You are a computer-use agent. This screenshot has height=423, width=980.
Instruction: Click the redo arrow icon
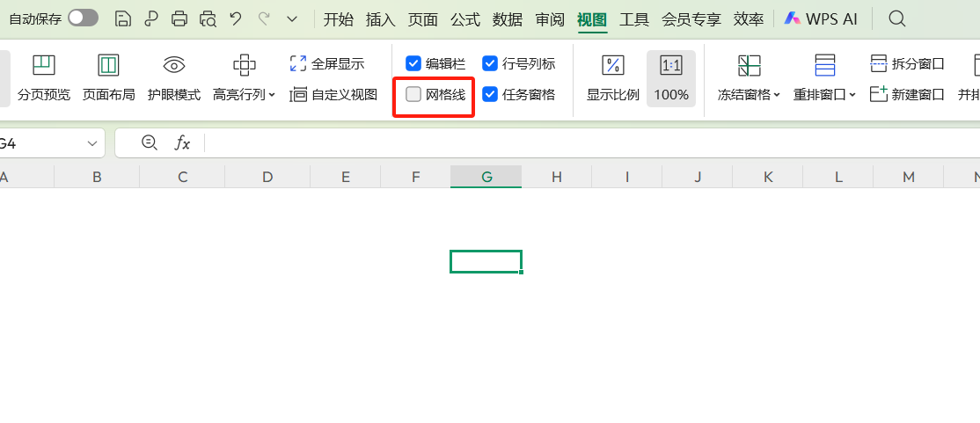pyautogui.click(x=264, y=18)
